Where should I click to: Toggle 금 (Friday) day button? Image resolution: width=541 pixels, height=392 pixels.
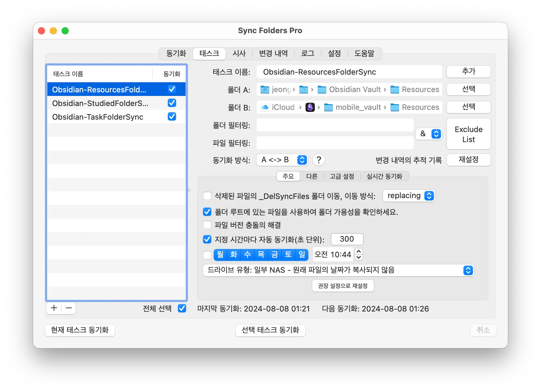pos(275,254)
